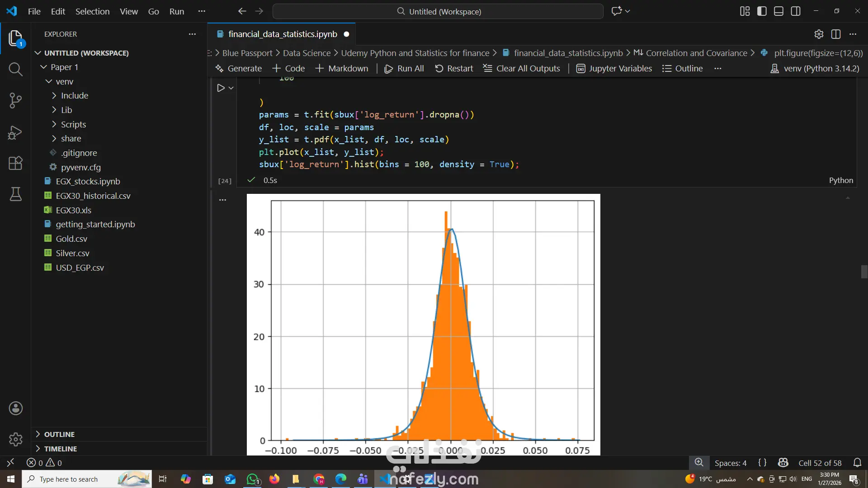Screen dimensions: 868x488
Task: Expand the OUTLINE section
Action: (x=59, y=434)
